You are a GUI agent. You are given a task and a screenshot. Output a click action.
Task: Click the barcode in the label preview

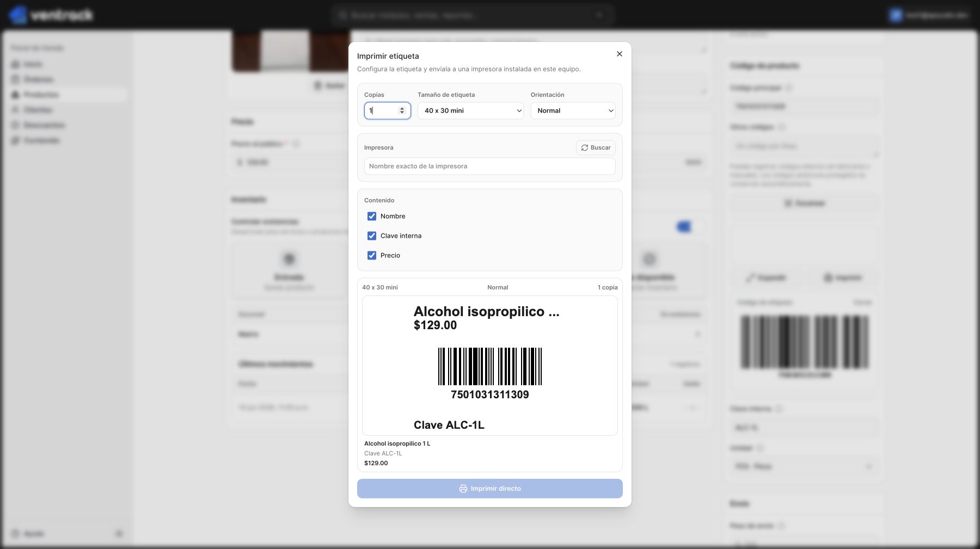[x=490, y=367]
